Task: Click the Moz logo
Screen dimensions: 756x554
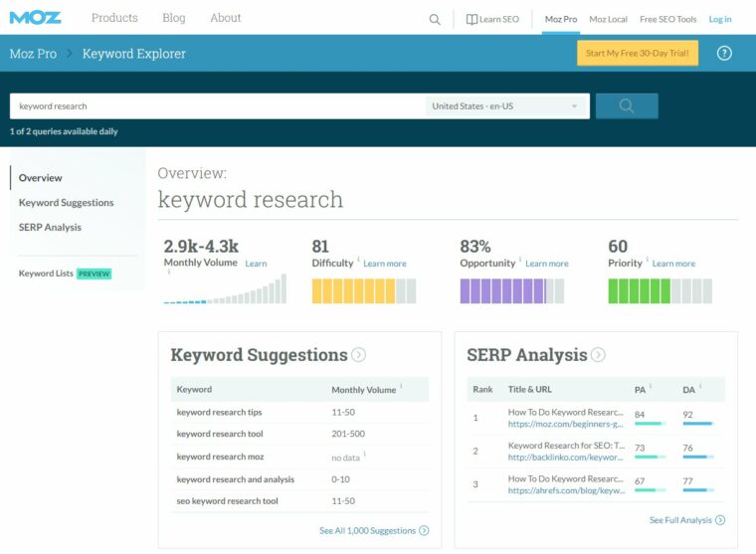Action: click(x=35, y=18)
